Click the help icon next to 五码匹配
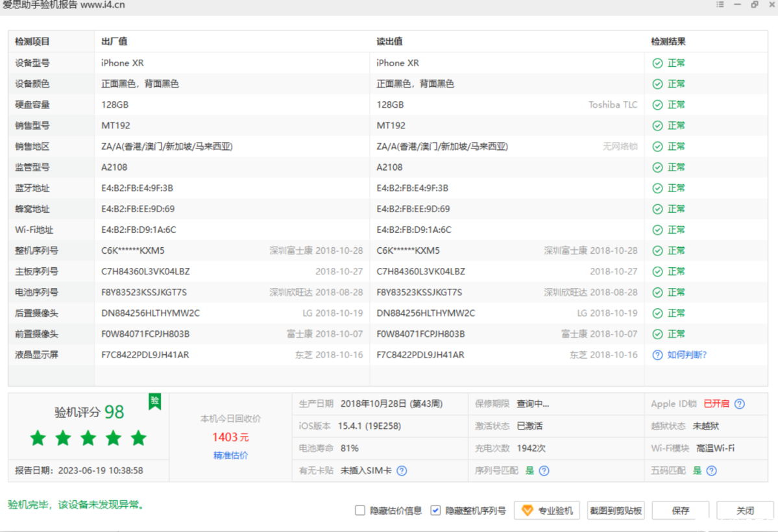Image resolution: width=778 pixels, height=532 pixels. [x=712, y=470]
